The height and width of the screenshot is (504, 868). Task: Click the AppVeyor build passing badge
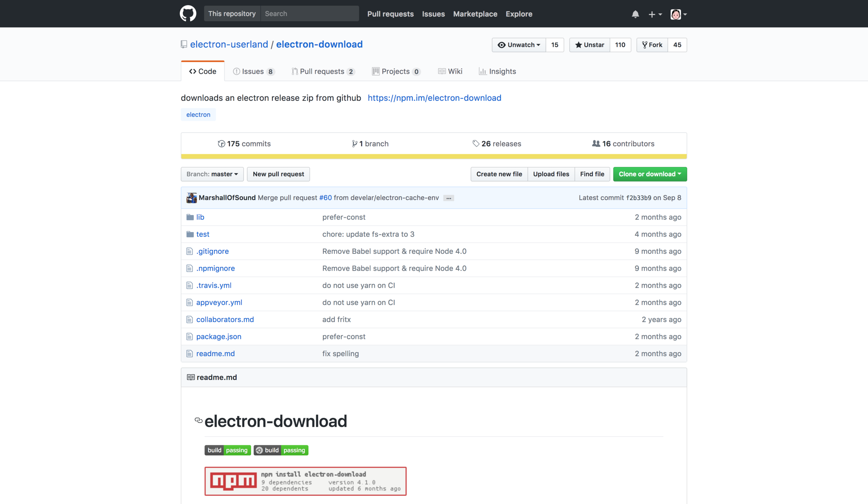pos(281,450)
